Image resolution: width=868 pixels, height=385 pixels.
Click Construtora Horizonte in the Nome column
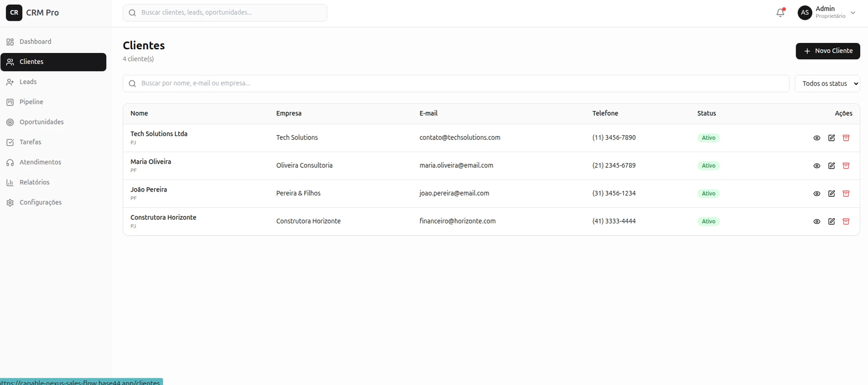point(163,218)
